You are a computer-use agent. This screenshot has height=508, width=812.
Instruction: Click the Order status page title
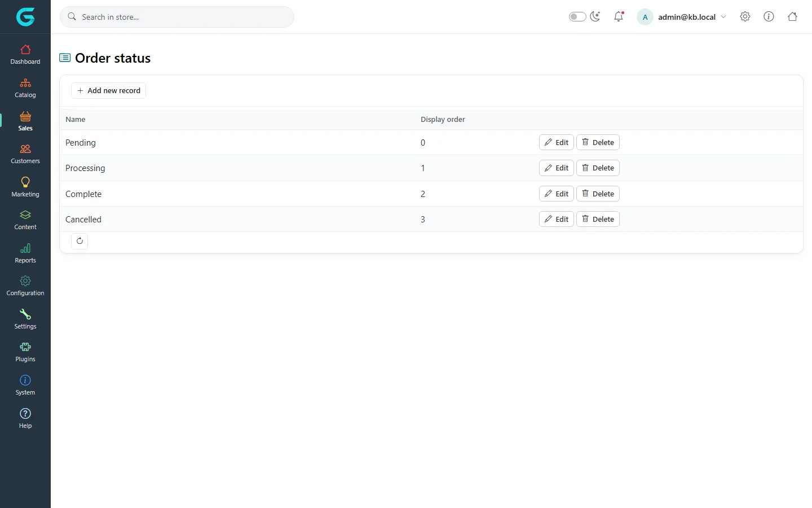(113, 58)
